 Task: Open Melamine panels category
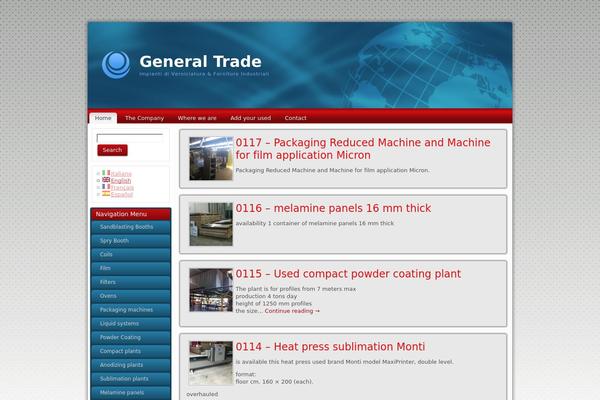(131, 392)
